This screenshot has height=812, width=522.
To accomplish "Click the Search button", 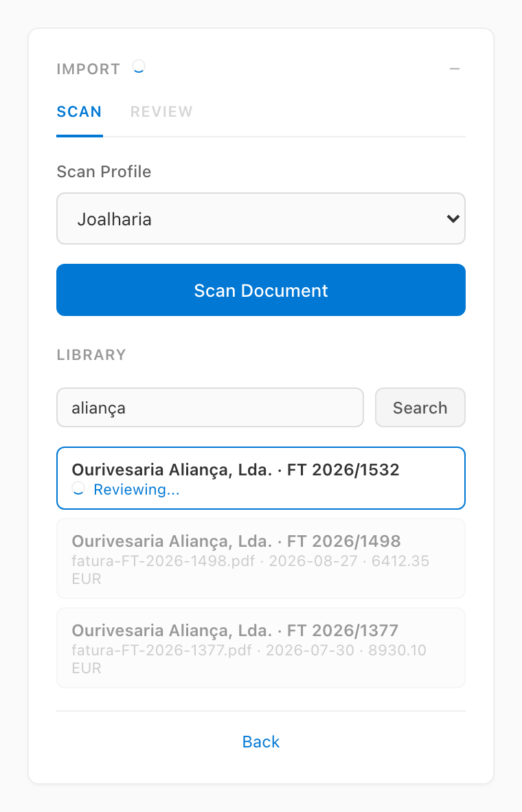I will pos(420,407).
